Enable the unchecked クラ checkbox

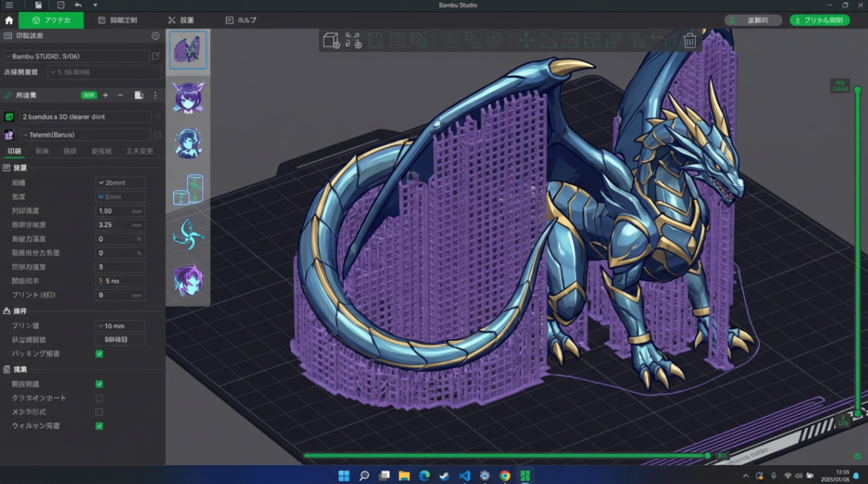(99, 398)
